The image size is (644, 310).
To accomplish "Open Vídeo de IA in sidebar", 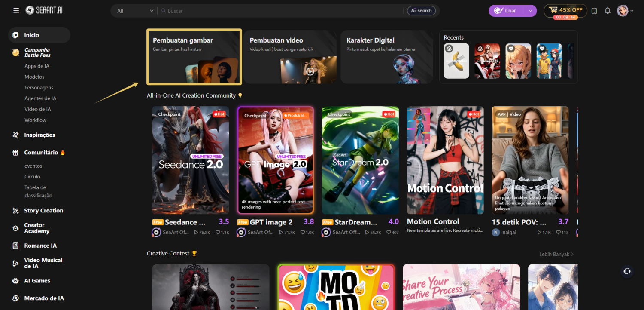I will pyautogui.click(x=38, y=109).
